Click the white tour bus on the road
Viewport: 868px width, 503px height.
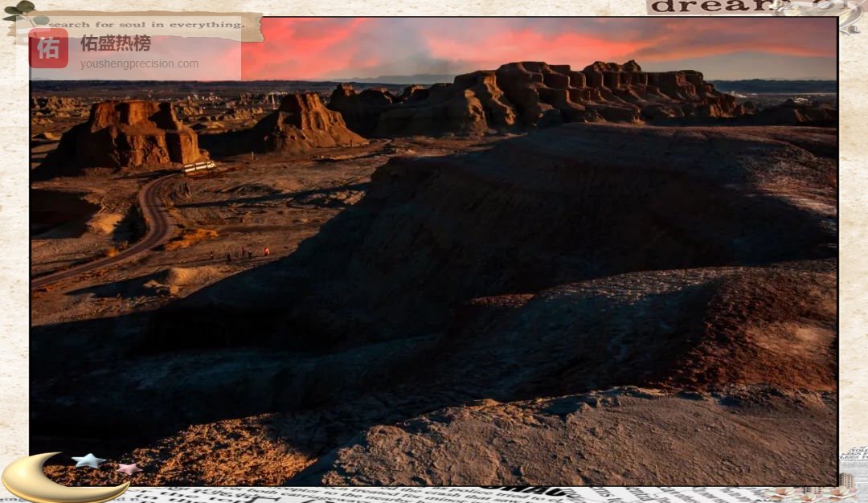click(199, 167)
